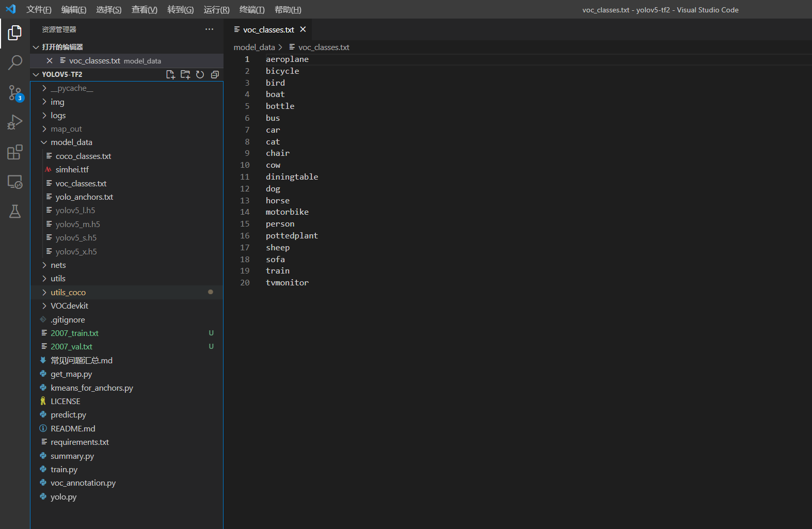Refresh the explorer file tree
The width and height of the screenshot is (812, 529).
pyautogui.click(x=200, y=74)
